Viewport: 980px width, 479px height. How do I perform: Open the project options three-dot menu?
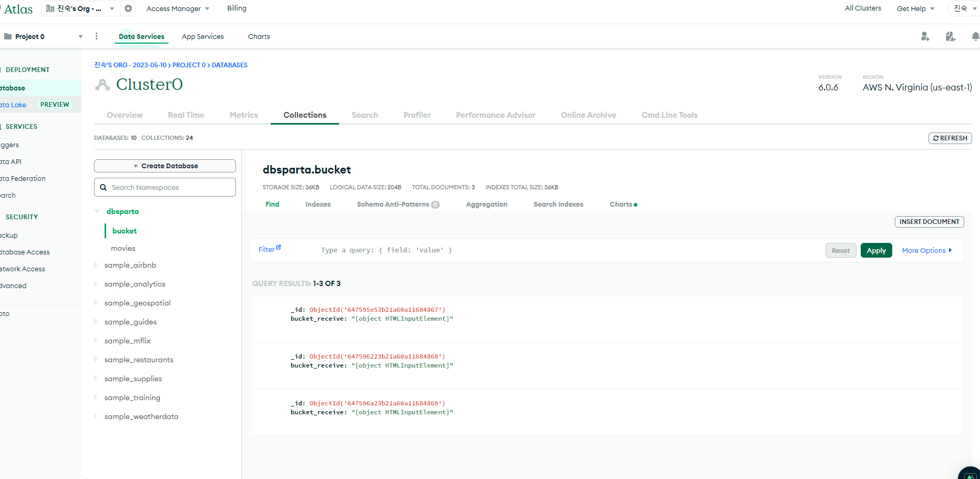pos(96,36)
